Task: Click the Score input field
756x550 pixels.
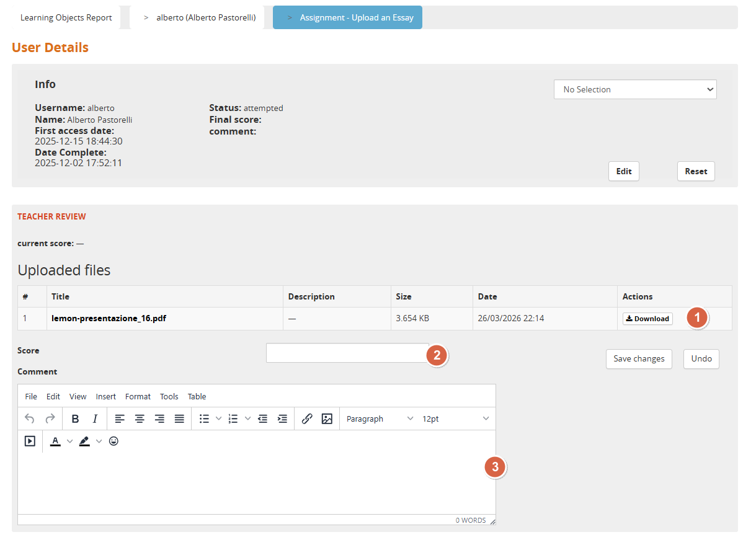Action: coord(346,353)
